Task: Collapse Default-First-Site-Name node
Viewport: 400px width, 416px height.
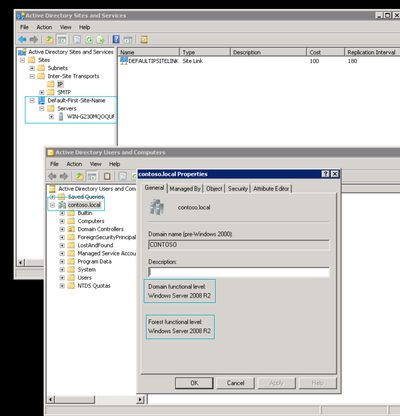Action: pyautogui.click(x=32, y=100)
